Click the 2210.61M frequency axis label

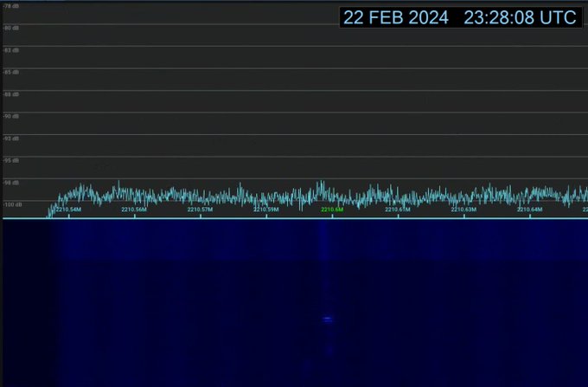point(398,210)
